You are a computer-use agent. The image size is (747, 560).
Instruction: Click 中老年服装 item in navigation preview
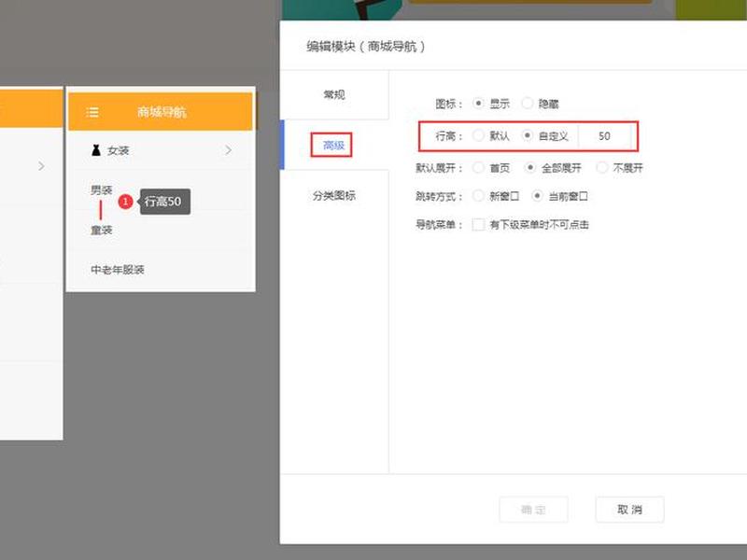[118, 270]
